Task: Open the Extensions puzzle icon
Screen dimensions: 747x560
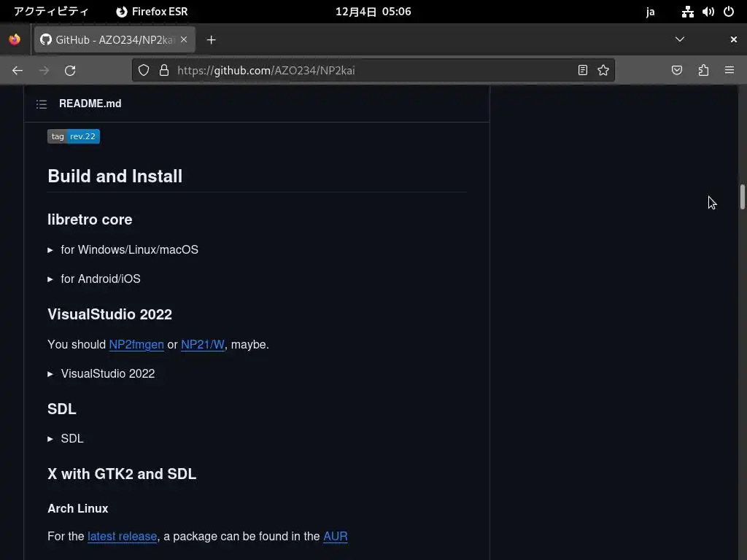Action: click(703, 71)
